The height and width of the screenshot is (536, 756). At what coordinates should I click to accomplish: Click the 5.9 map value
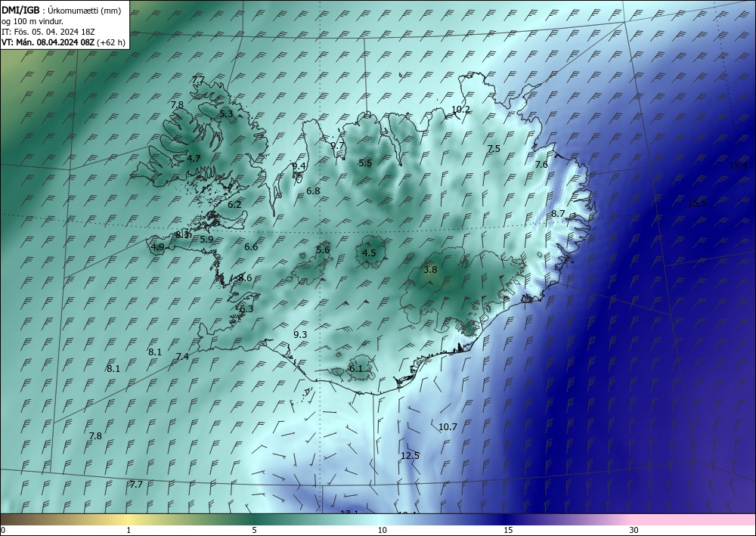coord(206,239)
